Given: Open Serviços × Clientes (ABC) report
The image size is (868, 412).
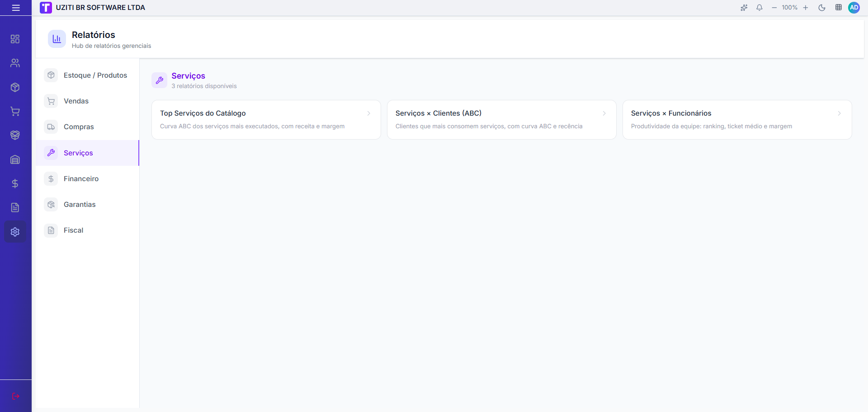Looking at the screenshot, I should [502, 120].
